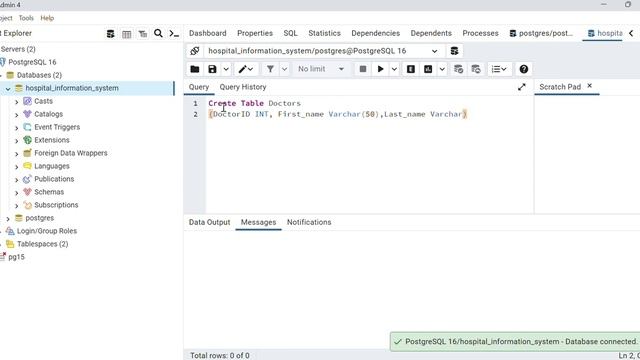The image size is (640, 360).
Task: Select Tablespaces (2) tree item
Action: point(42,244)
